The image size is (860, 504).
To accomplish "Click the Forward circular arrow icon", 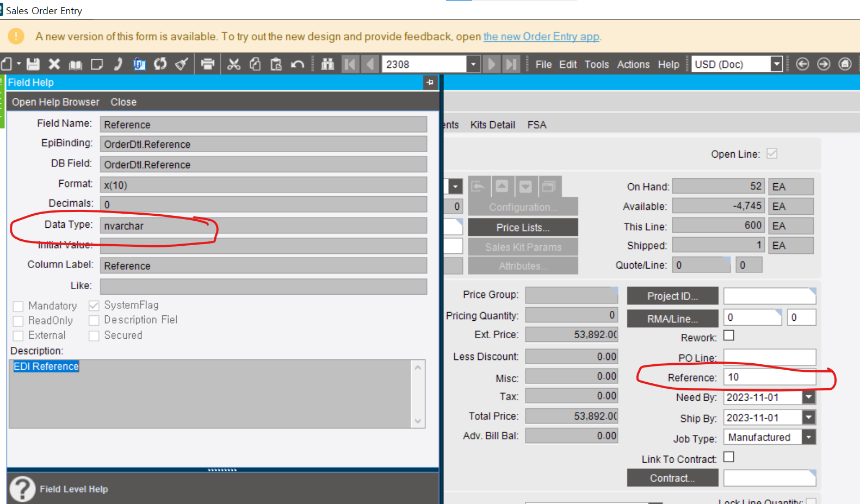I will point(824,64).
